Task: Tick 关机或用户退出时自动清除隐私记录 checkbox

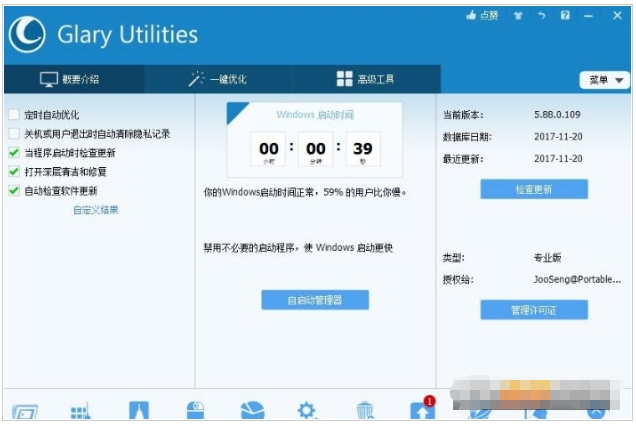Action: tap(14, 133)
